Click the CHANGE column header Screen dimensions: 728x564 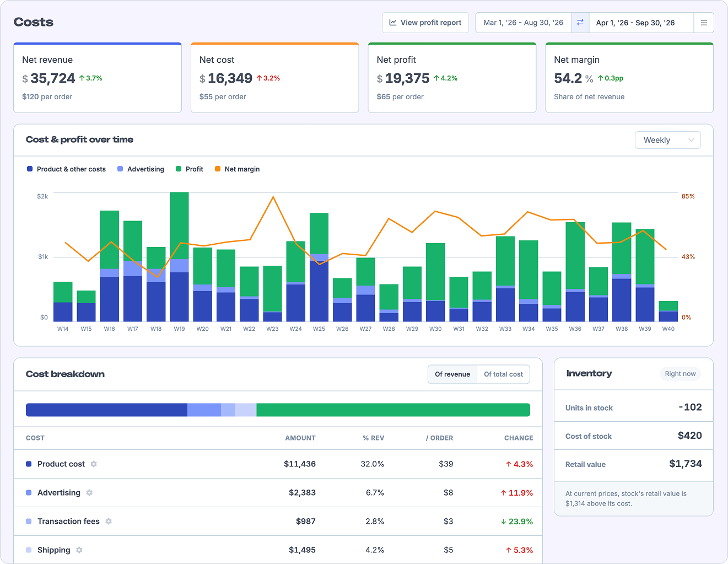pyautogui.click(x=519, y=438)
